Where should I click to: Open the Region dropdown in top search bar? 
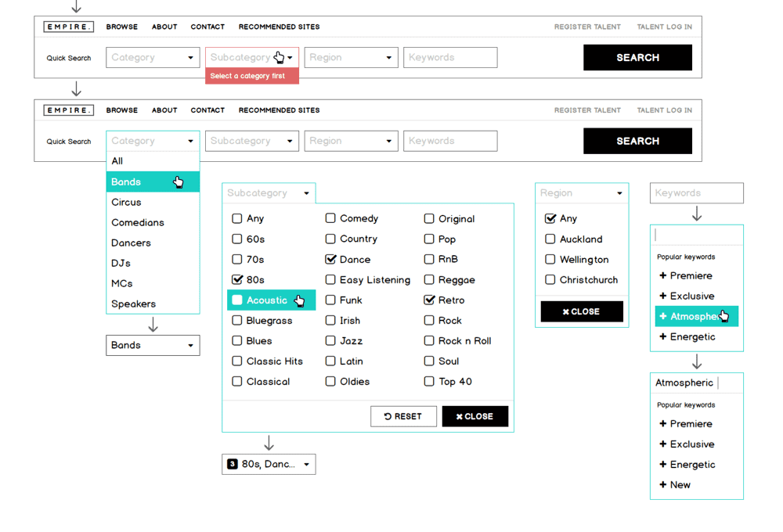(x=351, y=57)
